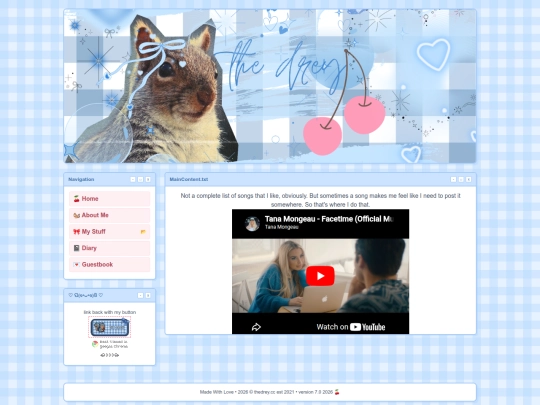
Task: Open the video title link Tana Mongeau - Facetime
Action: 329,219
